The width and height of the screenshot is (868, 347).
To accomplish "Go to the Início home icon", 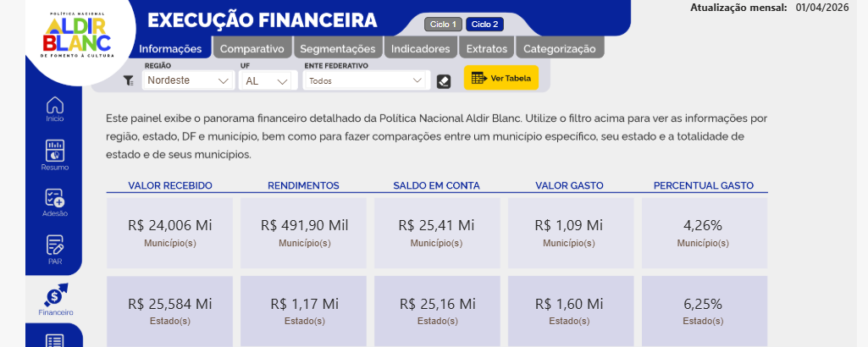I will [x=55, y=109].
